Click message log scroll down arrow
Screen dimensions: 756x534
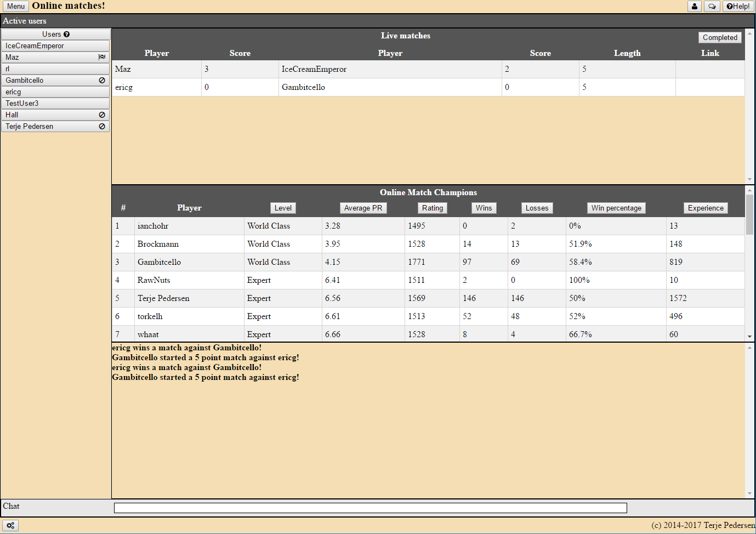749,493
